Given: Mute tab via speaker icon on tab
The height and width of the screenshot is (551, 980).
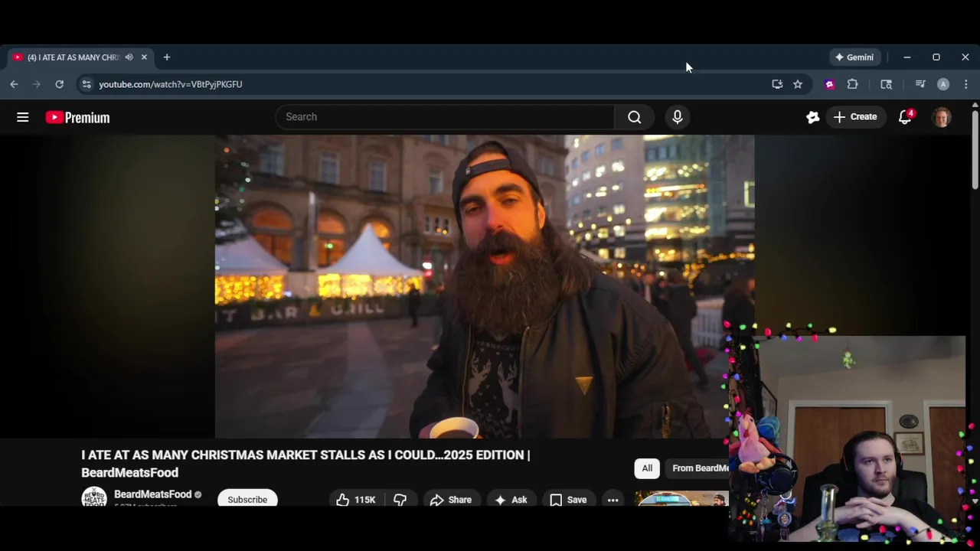Looking at the screenshot, I should [129, 57].
